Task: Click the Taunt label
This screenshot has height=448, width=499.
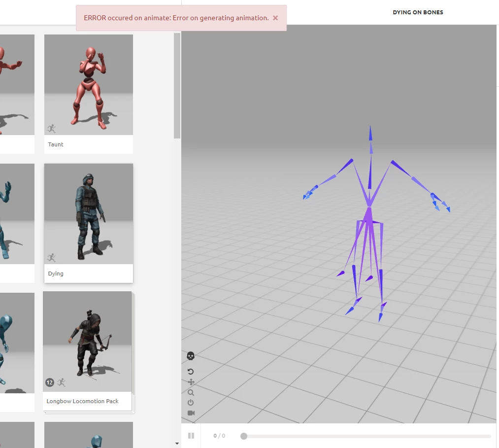Action: [56, 144]
